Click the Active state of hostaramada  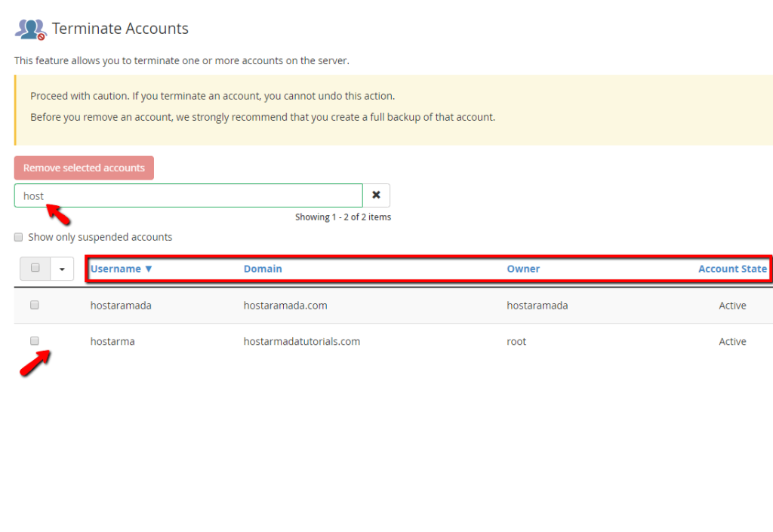(731, 305)
